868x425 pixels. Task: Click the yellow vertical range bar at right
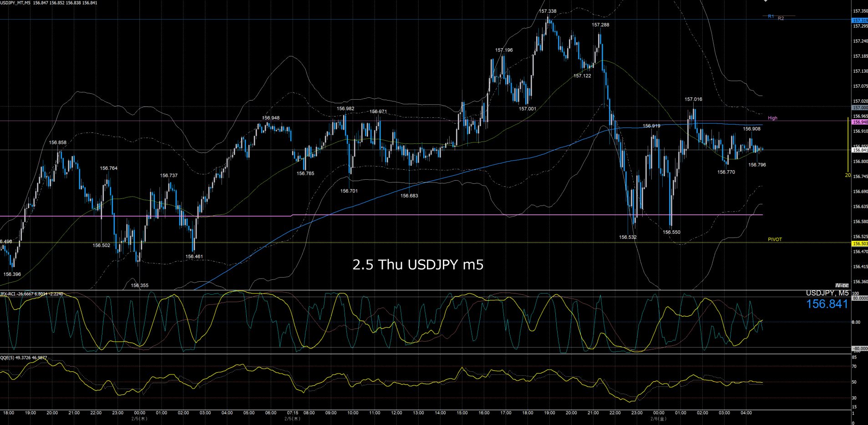(848, 146)
